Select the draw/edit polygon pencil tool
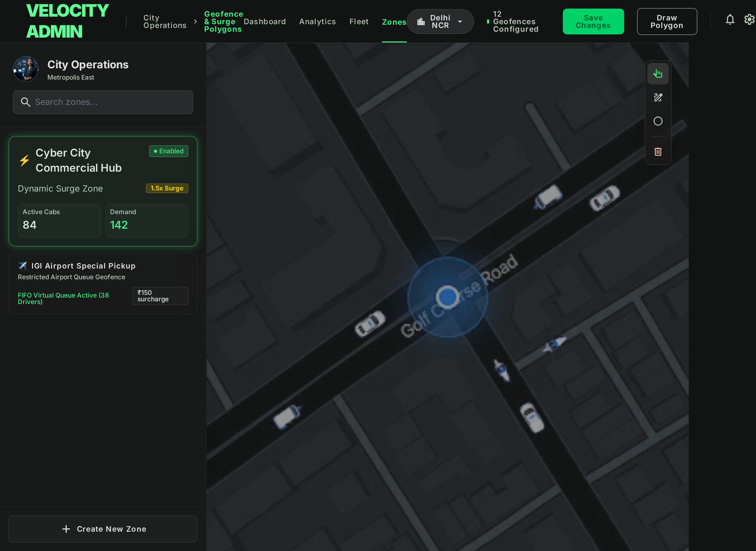The height and width of the screenshot is (551, 756). (658, 97)
